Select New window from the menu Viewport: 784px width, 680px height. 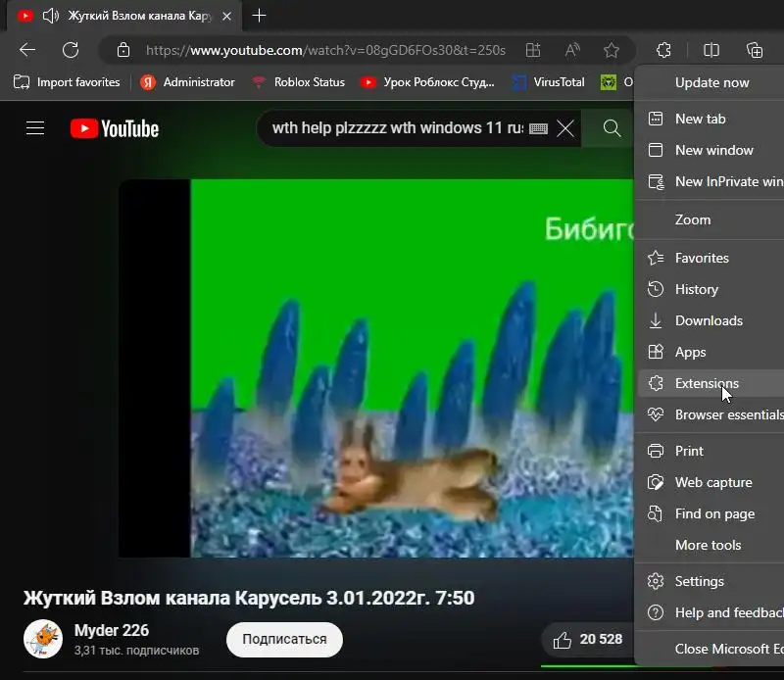(x=711, y=151)
